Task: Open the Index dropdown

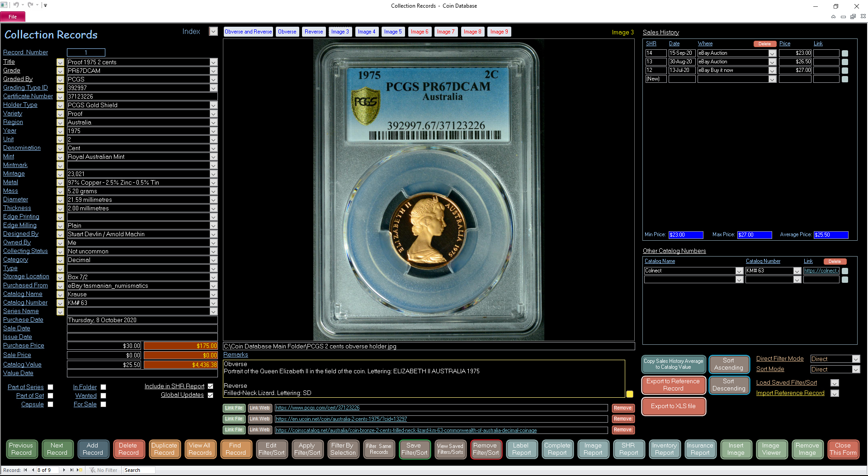Action: coord(213,32)
